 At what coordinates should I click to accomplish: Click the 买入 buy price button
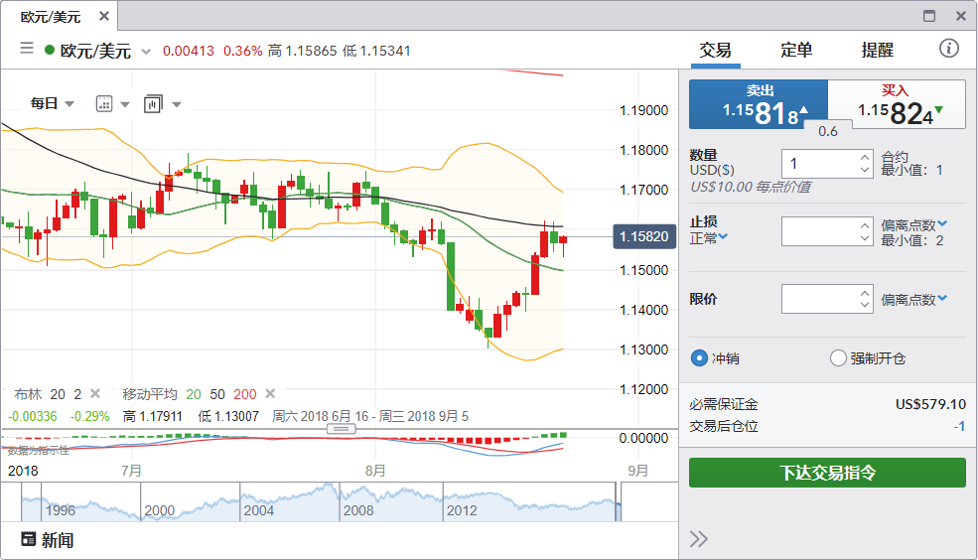(x=897, y=105)
